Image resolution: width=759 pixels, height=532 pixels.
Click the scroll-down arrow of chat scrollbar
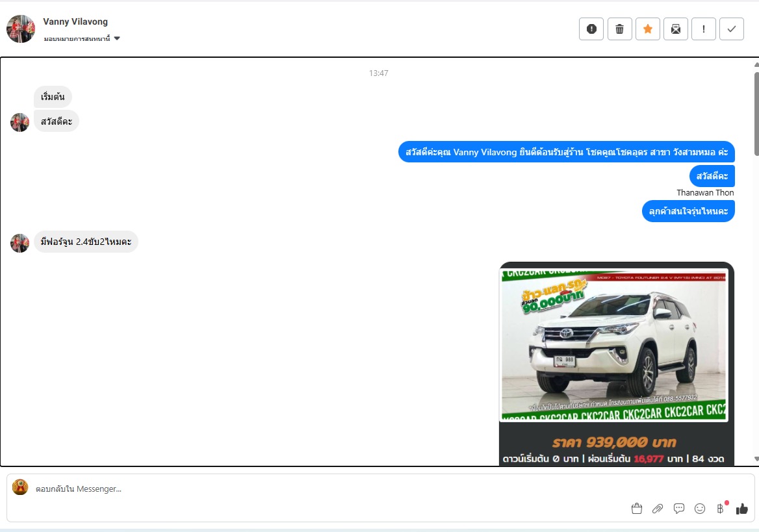(756, 459)
